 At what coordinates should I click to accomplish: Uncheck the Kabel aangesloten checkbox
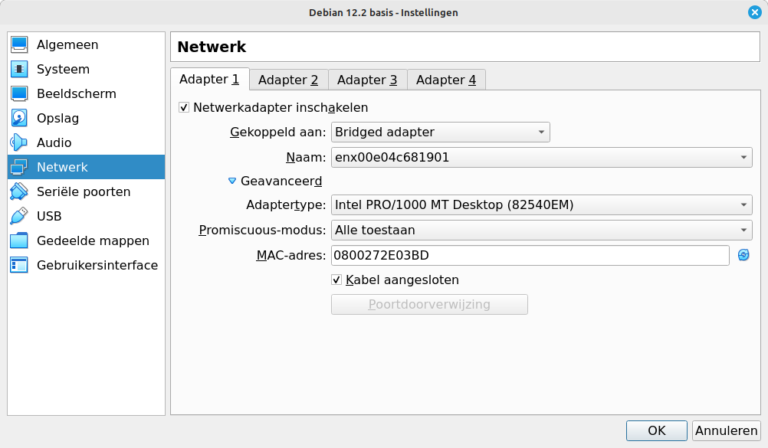point(337,280)
